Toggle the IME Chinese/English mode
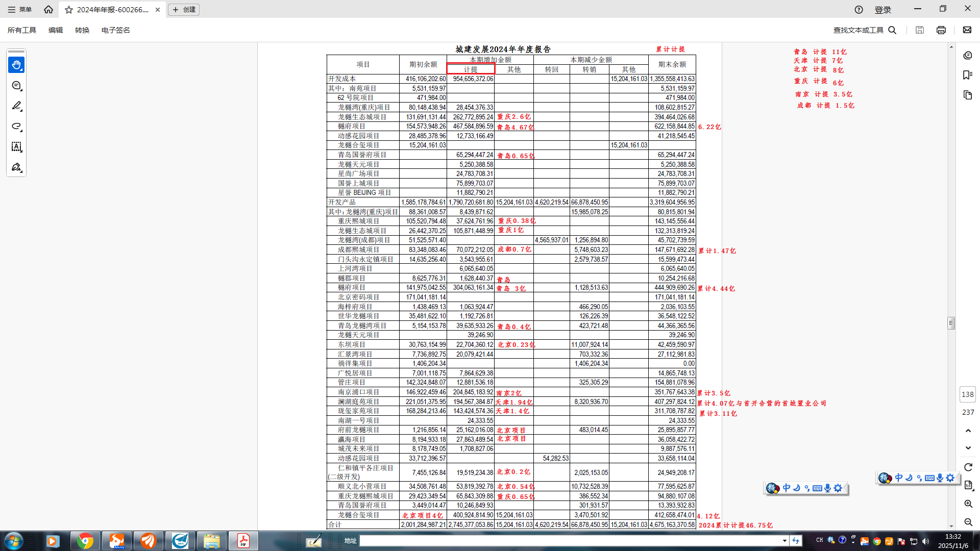The height and width of the screenshot is (551, 980). (787, 488)
